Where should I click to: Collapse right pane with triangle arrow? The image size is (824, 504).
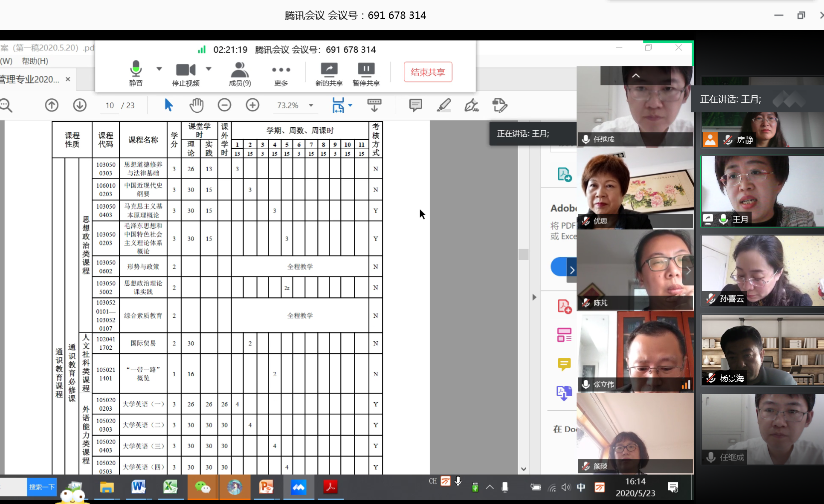534,297
